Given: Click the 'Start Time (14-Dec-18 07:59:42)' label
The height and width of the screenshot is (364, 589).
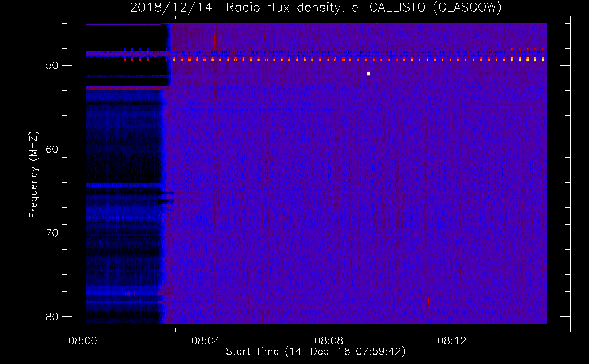Looking at the screenshot, I should (x=316, y=352).
